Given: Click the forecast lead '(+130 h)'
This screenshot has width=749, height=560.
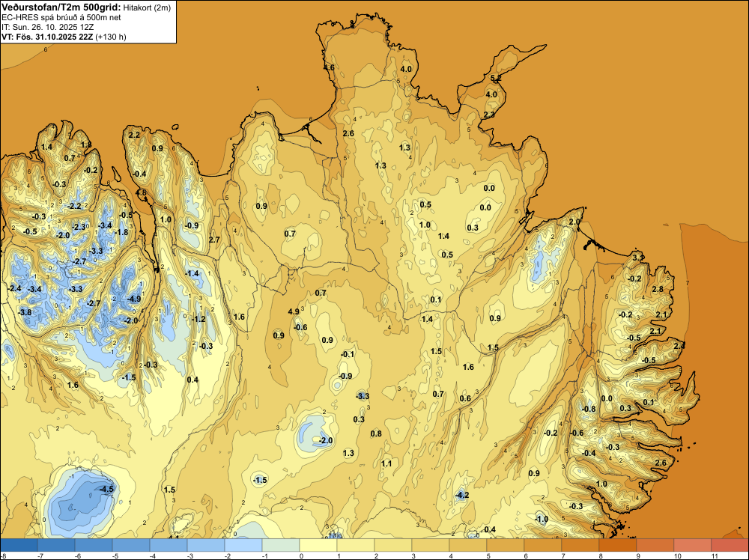Looking at the screenshot, I should click(x=111, y=37).
